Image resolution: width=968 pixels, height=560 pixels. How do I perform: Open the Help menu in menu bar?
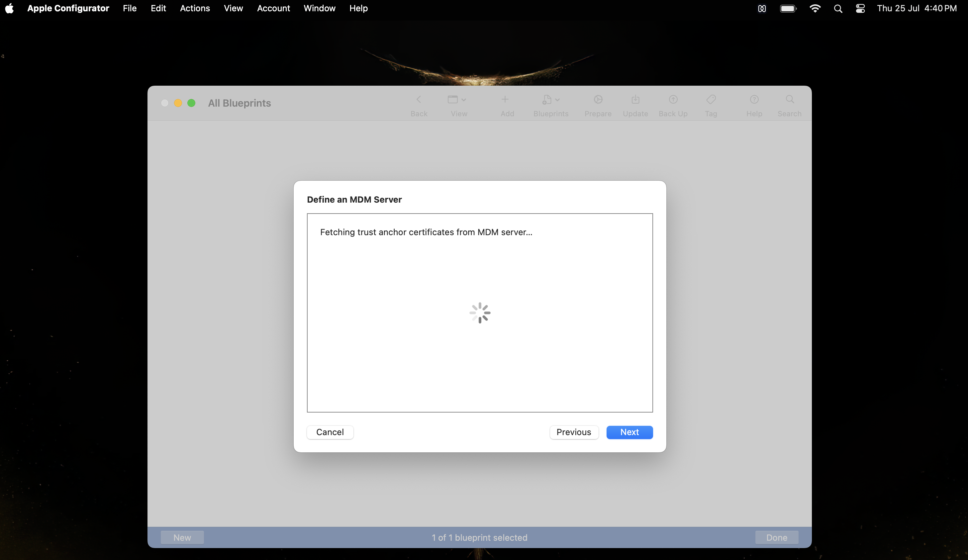tap(358, 8)
